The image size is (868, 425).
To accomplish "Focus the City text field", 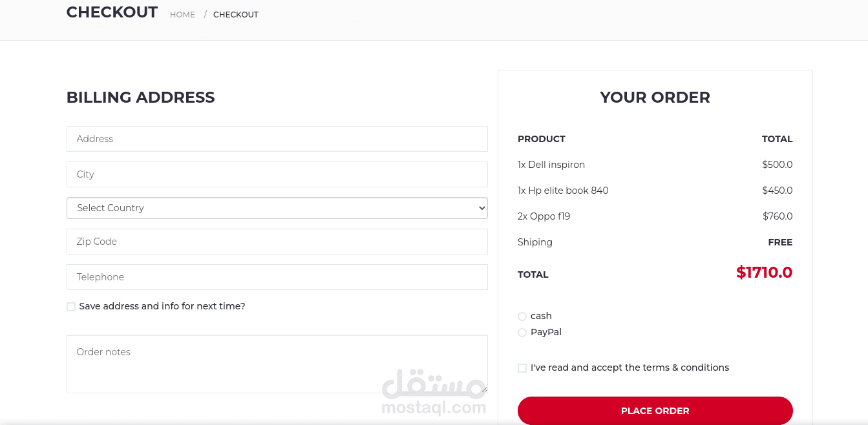I will click(x=277, y=174).
